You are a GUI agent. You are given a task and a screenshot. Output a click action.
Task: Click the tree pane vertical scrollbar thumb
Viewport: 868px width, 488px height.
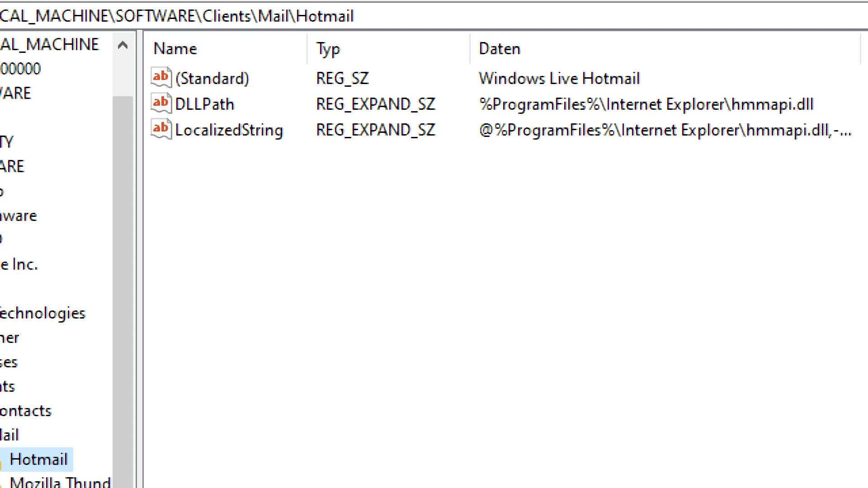[123, 289]
